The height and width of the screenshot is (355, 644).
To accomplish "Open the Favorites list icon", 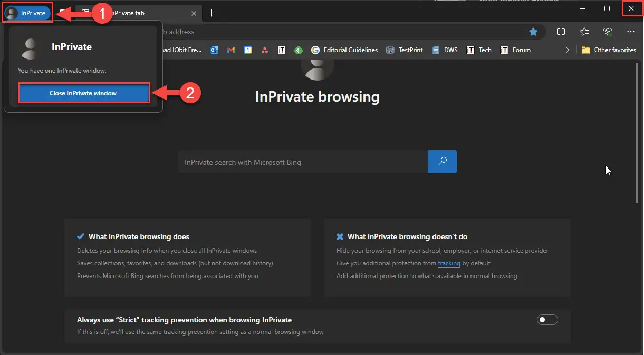I will click(584, 32).
